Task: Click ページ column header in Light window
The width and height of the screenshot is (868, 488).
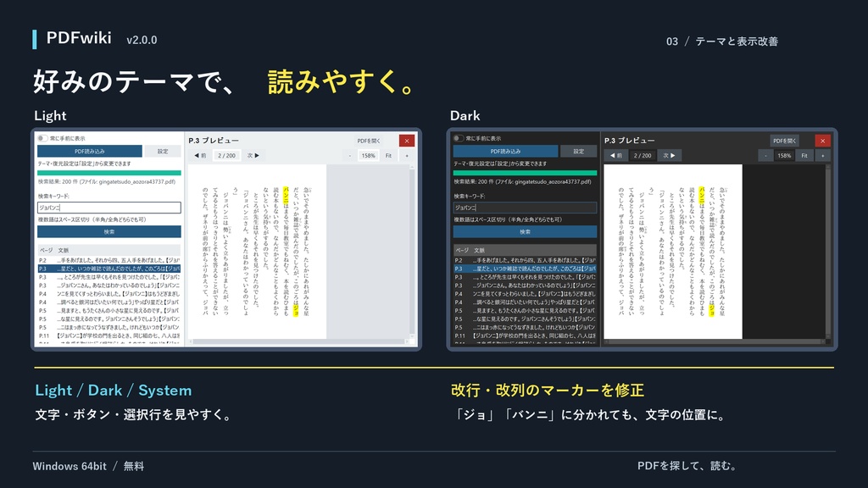Action: tap(46, 250)
